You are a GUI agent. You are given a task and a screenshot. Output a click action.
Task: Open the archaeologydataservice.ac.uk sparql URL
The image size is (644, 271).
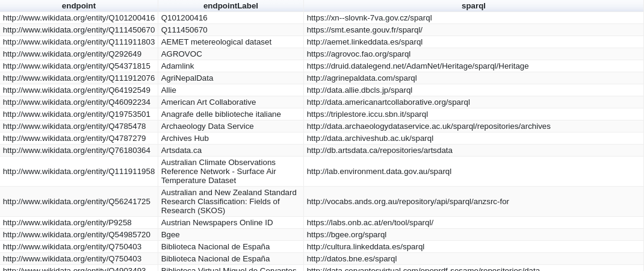click(429, 126)
